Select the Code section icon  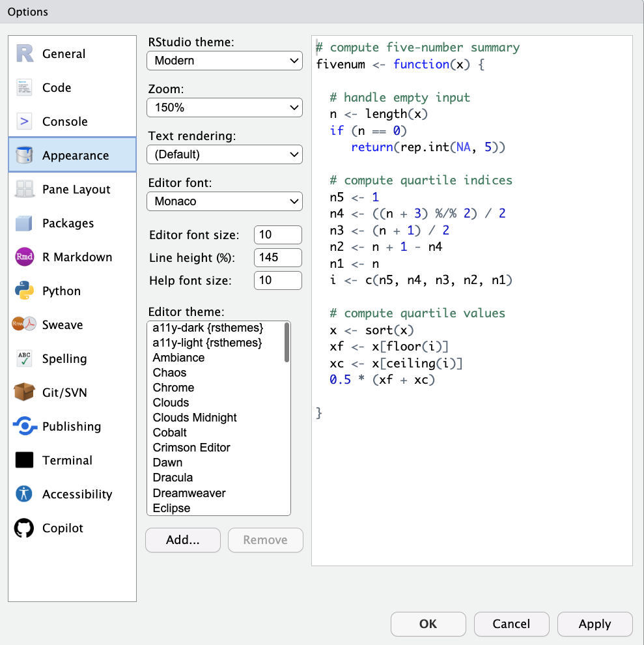coord(24,88)
